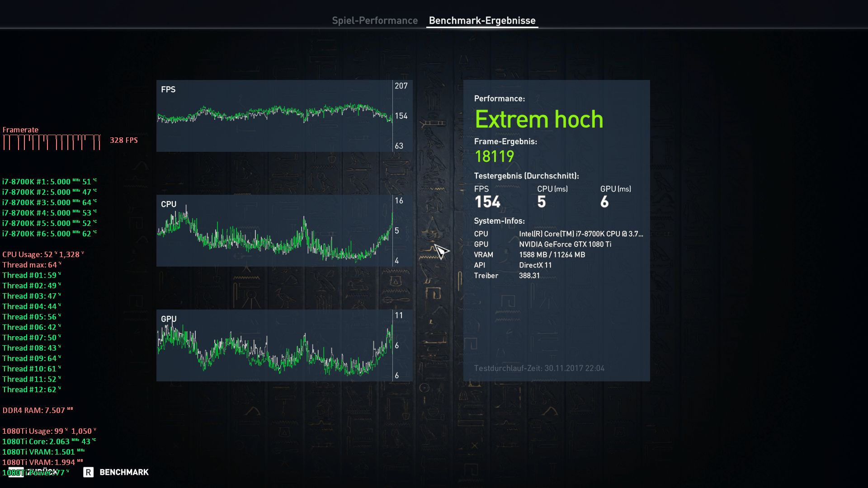Click the FPS graph panel
This screenshot has width=868, height=488.
click(x=274, y=116)
